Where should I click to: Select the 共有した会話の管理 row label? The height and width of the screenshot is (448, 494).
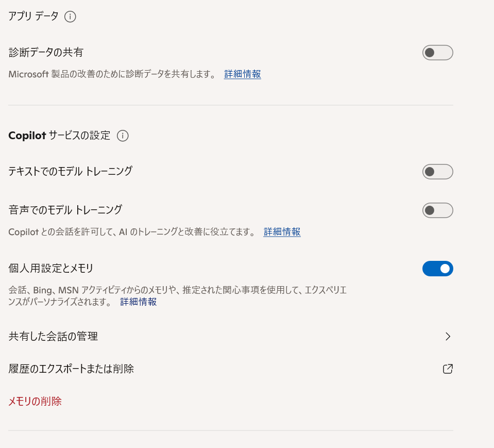(x=54, y=337)
